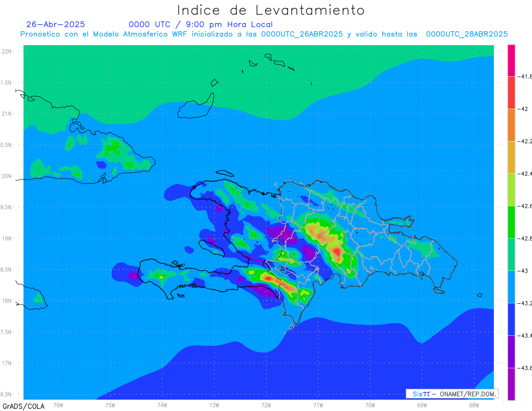Click the color bar value "-42.4"
This screenshot has height=411, width=532.
525,174
